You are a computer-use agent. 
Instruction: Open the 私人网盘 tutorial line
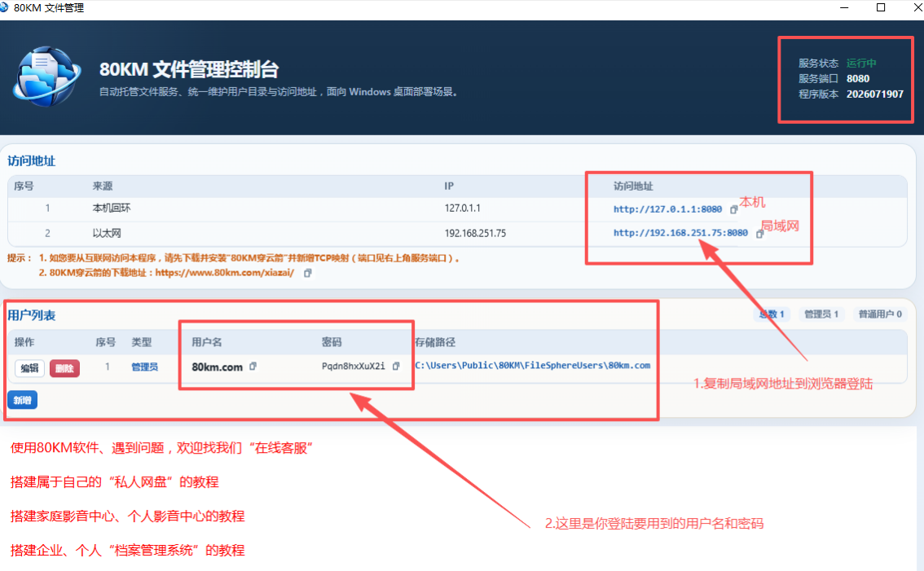[x=114, y=482]
